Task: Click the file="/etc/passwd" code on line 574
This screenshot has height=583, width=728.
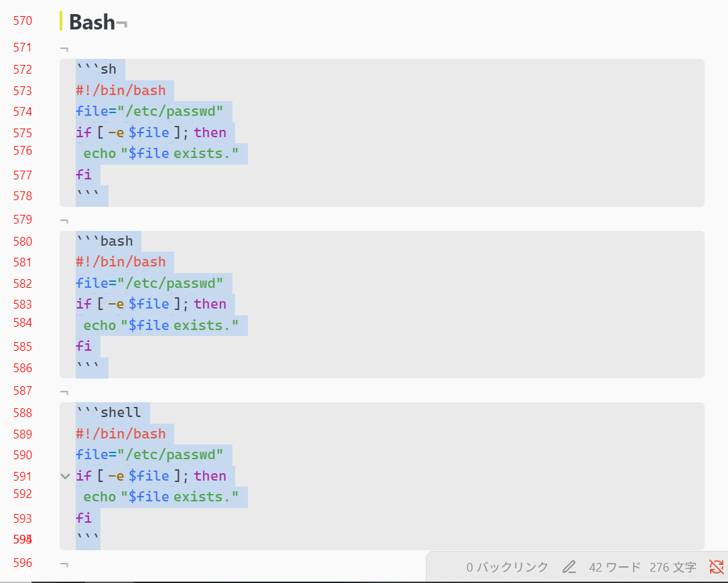Action: [x=149, y=111]
